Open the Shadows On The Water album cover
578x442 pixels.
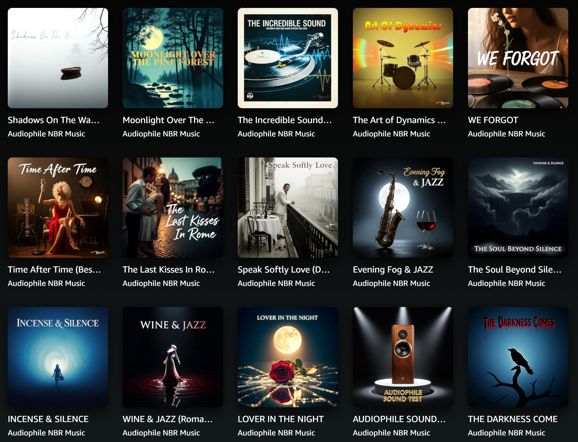coord(58,58)
